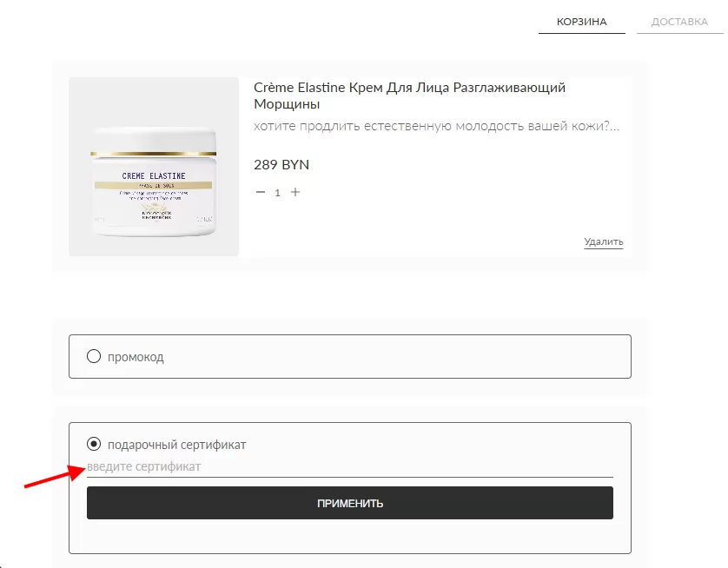This screenshot has width=728, height=568.
Task: Select the подарочный сертификат radio button
Action: click(94, 444)
